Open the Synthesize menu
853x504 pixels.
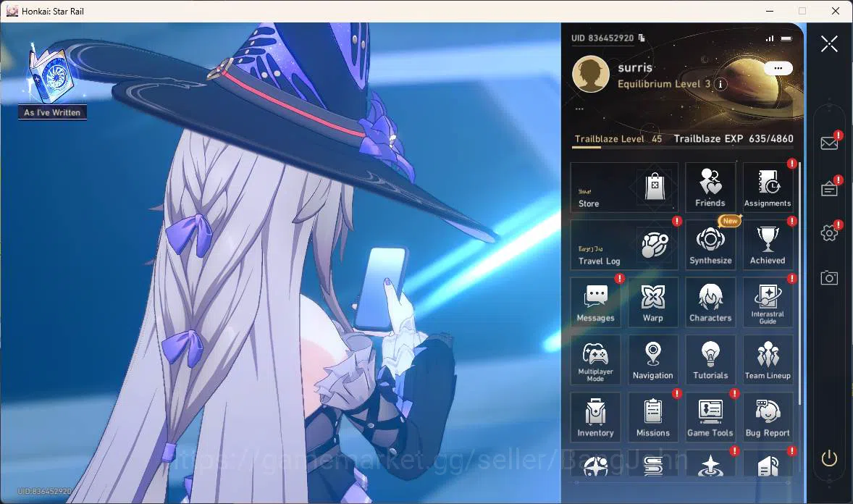coord(710,245)
